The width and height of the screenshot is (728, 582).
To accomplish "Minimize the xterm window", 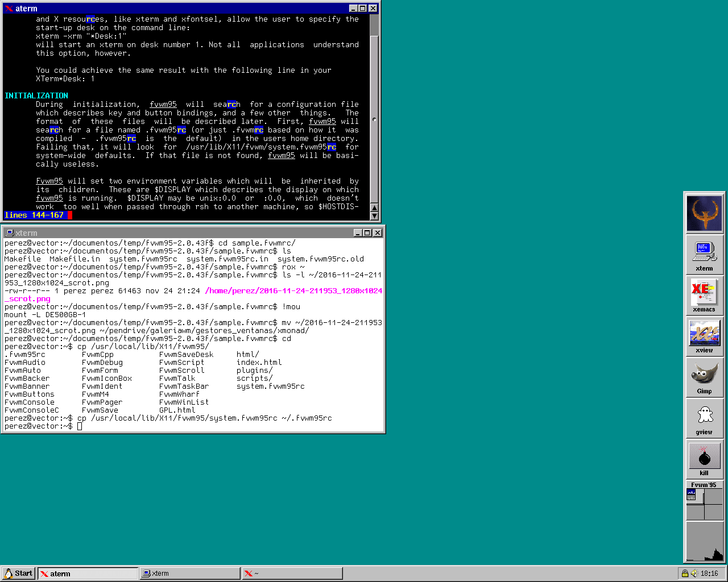I will click(358, 233).
